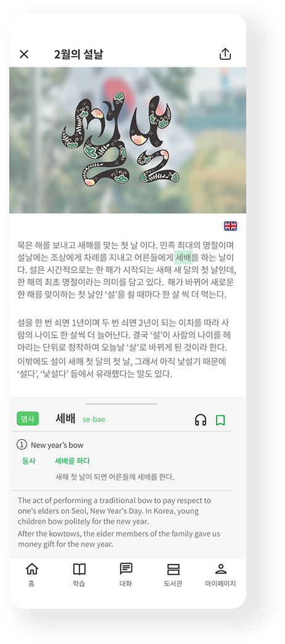
Task: Tap the share icon in header
Action: [225, 54]
